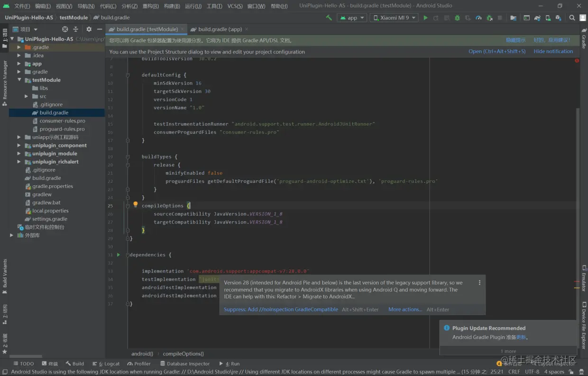This screenshot has width=588, height=376.
Task: Click the Make Project hammer icon
Action: pos(329,18)
